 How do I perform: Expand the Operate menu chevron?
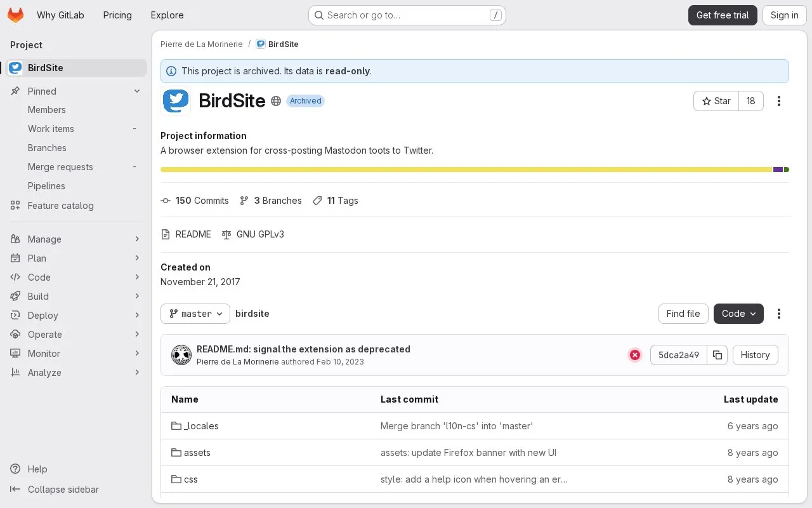137,335
